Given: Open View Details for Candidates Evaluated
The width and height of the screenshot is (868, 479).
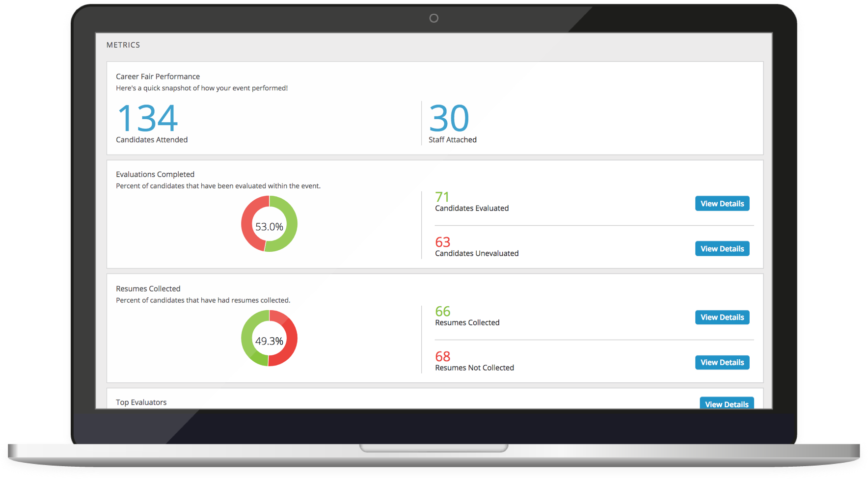Looking at the screenshot, I should click(722, 204).
